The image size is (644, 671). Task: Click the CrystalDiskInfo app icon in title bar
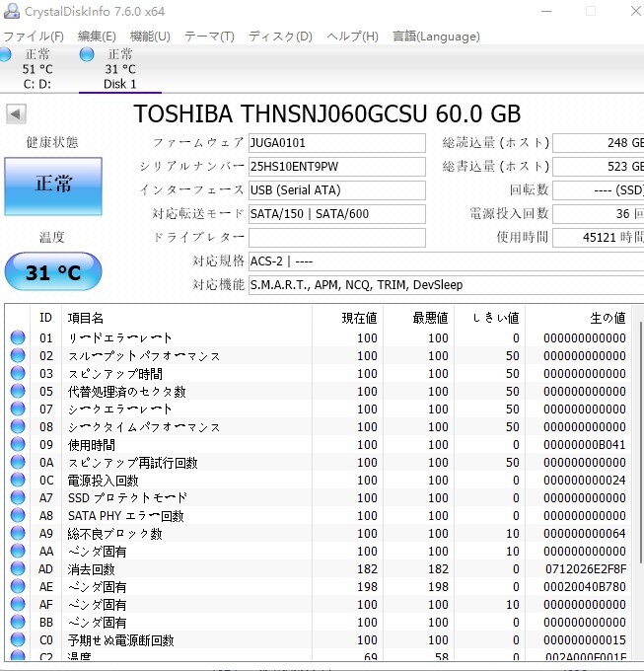click(x=12, y=11)
